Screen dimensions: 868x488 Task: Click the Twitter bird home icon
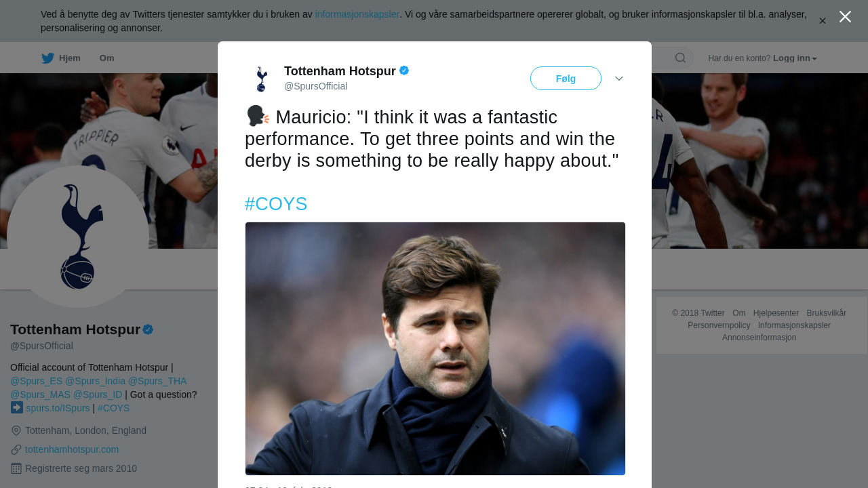tap(47, 58)
